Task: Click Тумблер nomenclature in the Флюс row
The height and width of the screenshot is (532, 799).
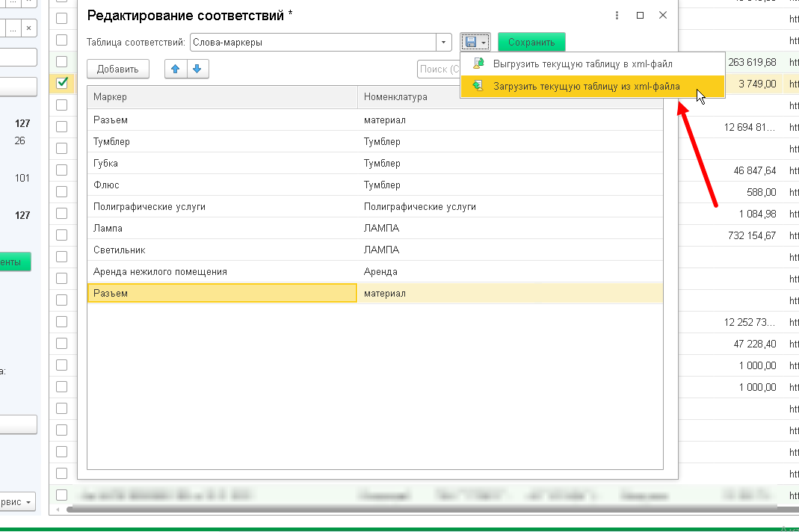Action: (x=510, y=185)
